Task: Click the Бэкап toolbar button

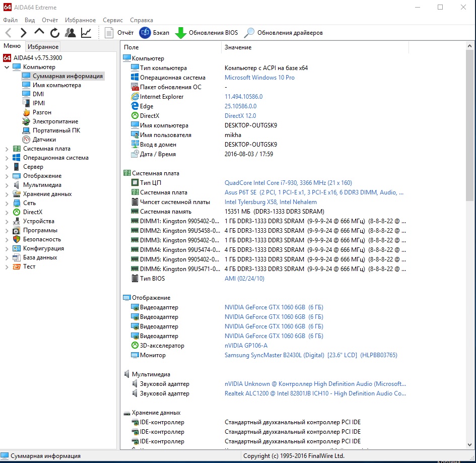Action: tap(154, 32)
